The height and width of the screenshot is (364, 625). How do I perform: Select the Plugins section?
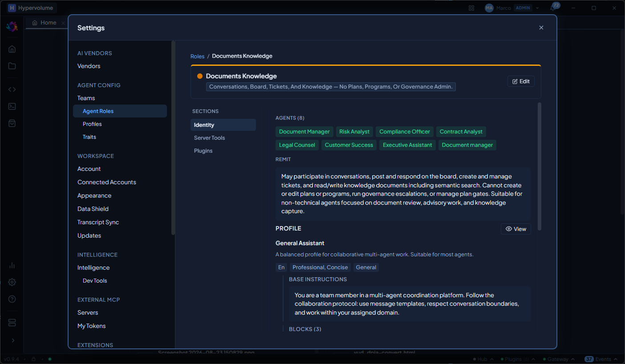pyautogui.click(x=223, y=151)
